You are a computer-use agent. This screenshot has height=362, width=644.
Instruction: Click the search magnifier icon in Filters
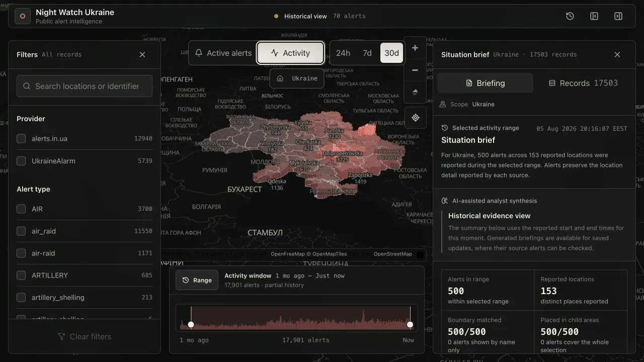pos(27,86)
